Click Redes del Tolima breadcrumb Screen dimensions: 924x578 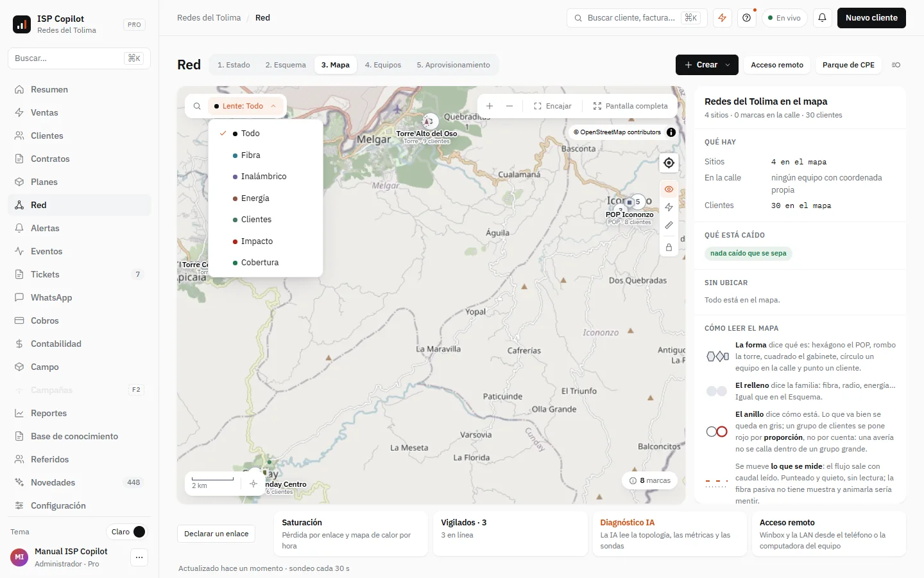[209, 18]
